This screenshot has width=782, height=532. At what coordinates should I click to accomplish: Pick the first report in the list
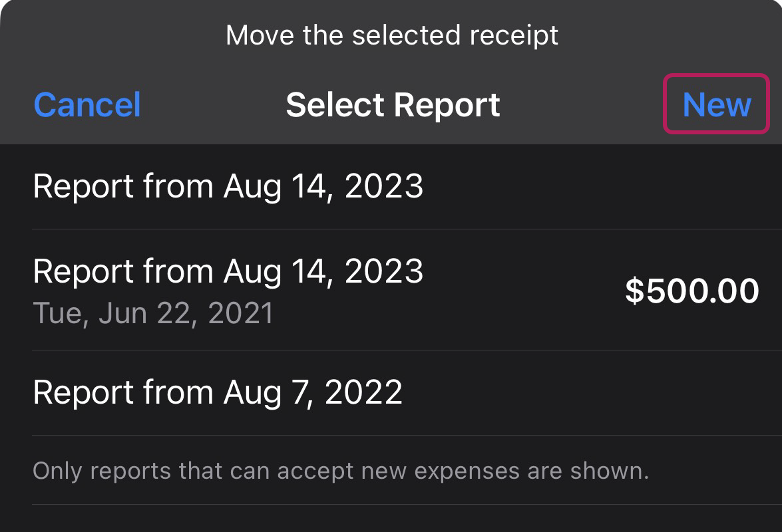(x=391, y=187)
